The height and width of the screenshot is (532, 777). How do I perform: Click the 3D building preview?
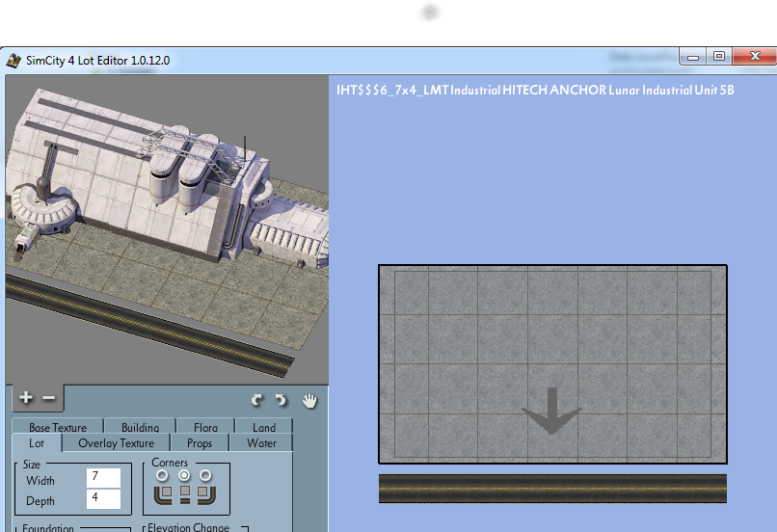tap(167, 229)
